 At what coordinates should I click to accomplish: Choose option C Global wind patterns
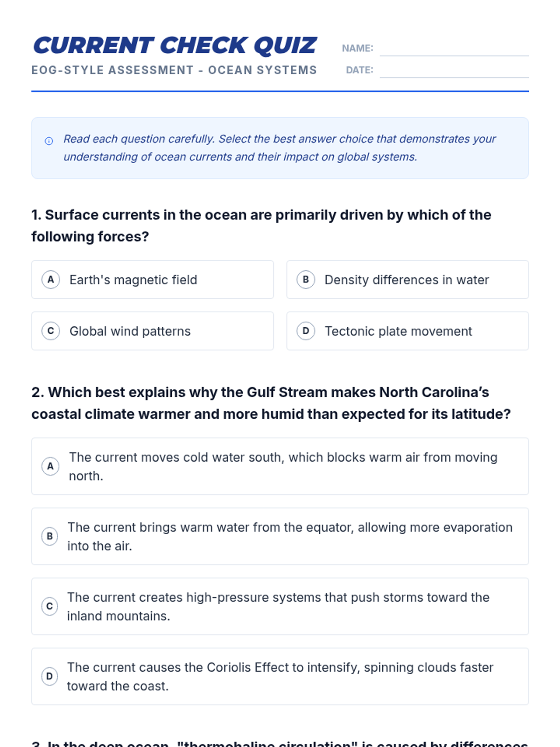[130, 331]
